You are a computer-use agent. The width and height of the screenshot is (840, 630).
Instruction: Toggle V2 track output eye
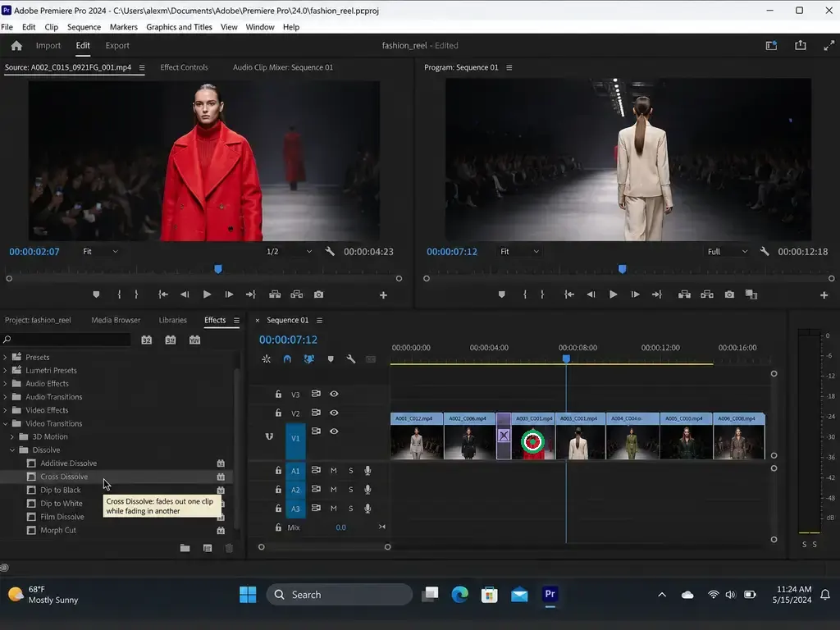coord(334,413)
